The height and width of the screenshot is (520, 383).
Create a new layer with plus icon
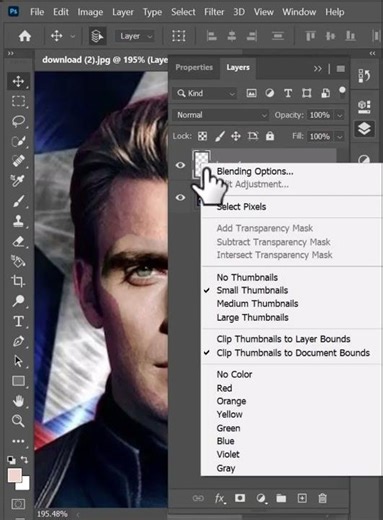302,498
